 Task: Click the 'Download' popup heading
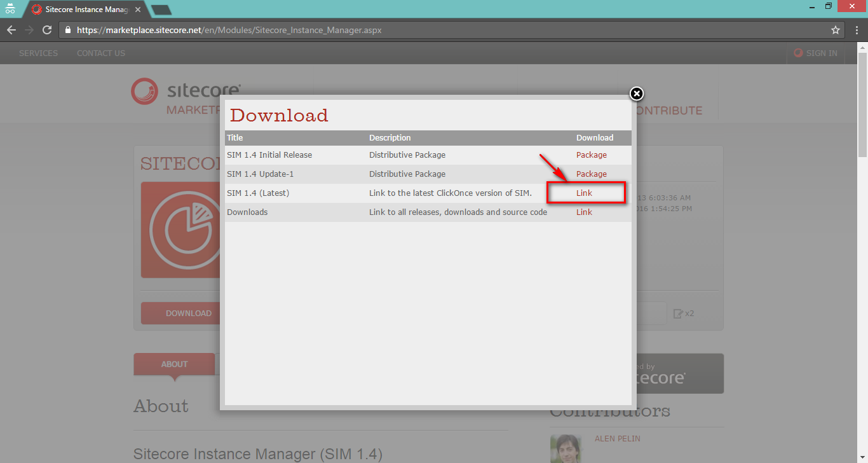(x=279, y=115)
